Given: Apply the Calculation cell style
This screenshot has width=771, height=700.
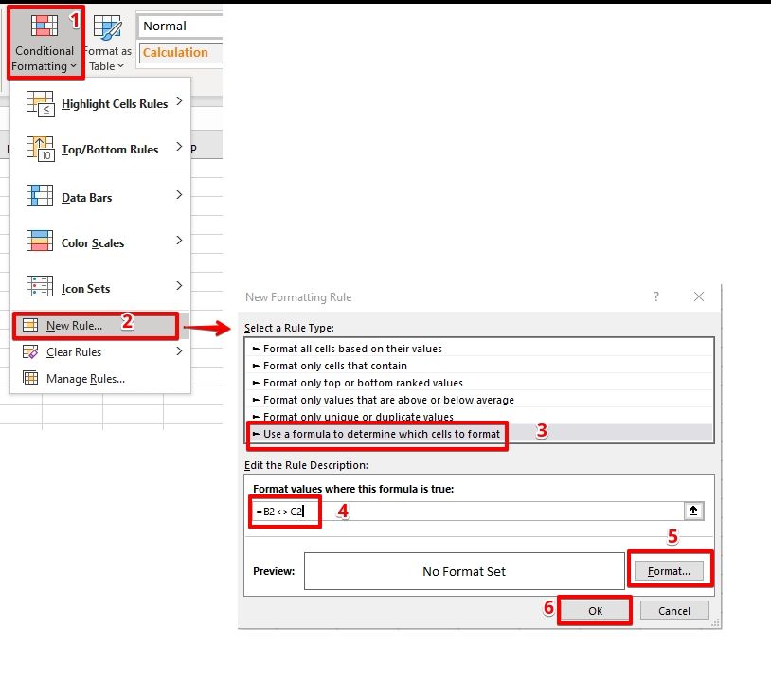Looking at the screenshot, I should (x=180, y=53).
